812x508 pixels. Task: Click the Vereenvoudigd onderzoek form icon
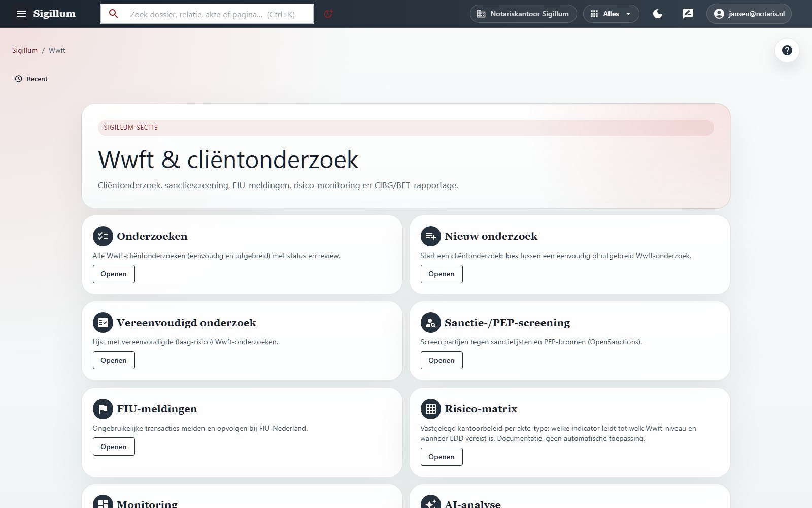[103, 323]
